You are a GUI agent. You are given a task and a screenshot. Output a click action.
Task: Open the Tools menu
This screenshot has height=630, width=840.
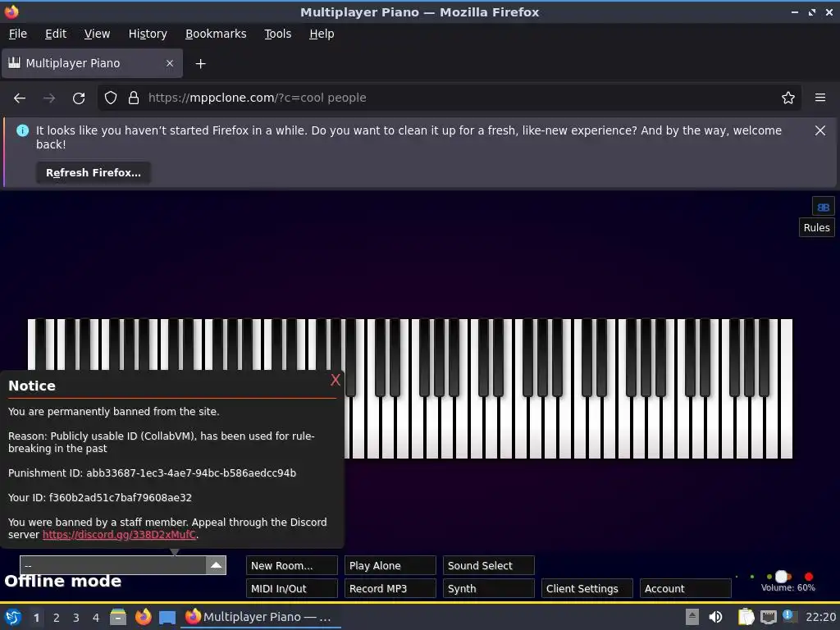pos(277,34)
